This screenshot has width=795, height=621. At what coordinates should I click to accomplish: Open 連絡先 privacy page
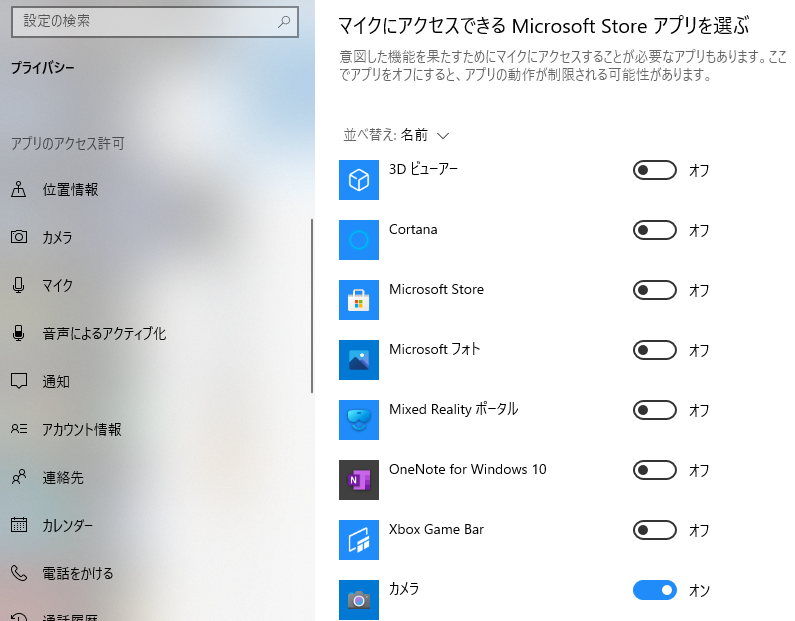pyautogui.click(x=155, y=477)
